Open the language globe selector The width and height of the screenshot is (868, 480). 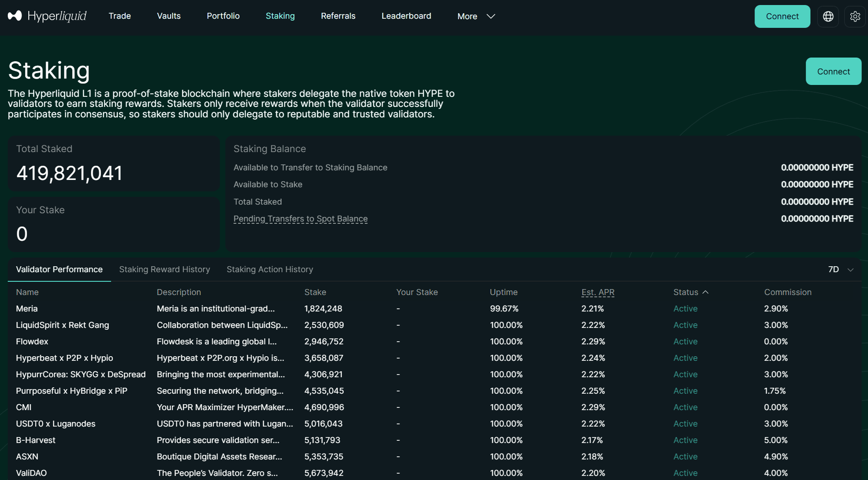click(x=828, y=16)
